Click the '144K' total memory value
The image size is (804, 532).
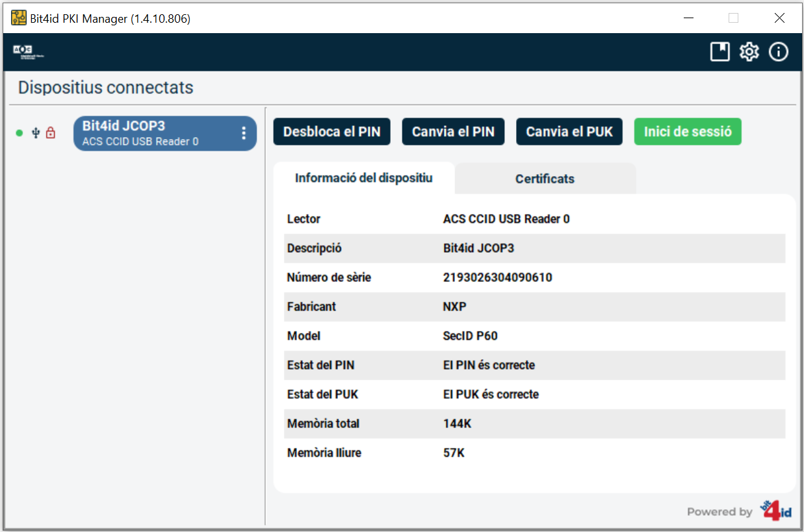point(457,424)
